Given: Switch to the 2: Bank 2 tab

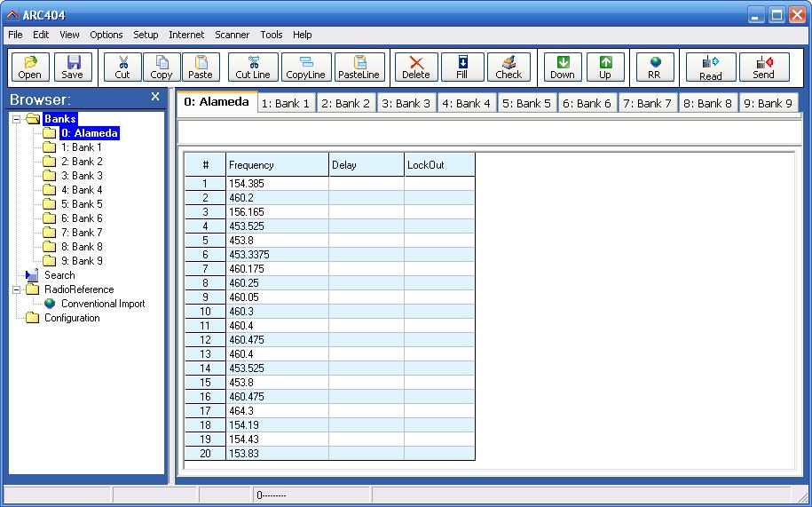Looking at the screenshot, I should point(346,104).
